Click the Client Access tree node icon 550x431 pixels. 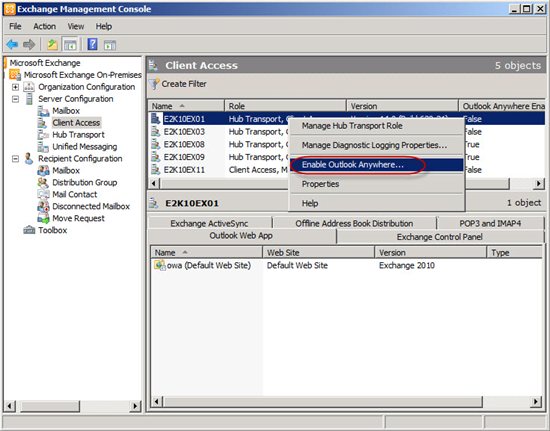click(x=42, y=123)
